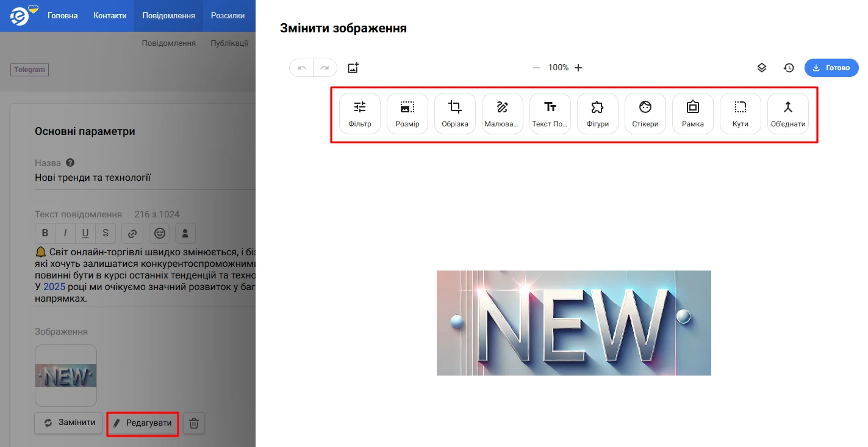Open the history icon
The width and height of the screenshot is (868, 447).
point(789,68)
